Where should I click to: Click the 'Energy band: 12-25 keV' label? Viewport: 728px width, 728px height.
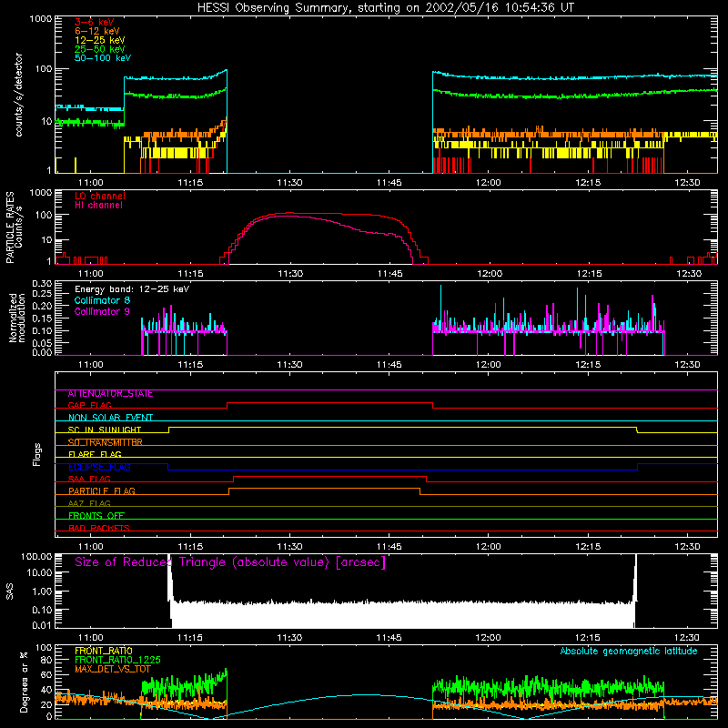coord(132,289)
